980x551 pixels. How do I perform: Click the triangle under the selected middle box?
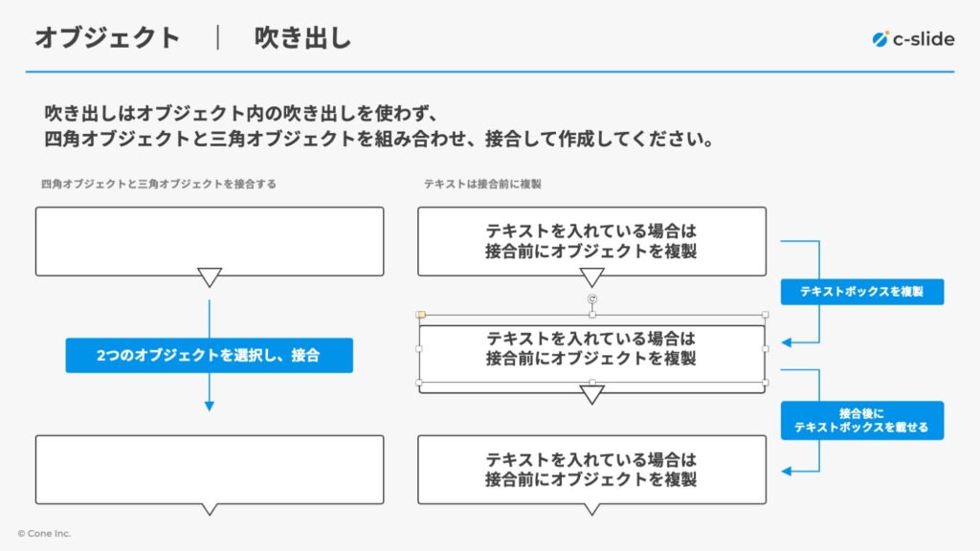tap(591, 394)
